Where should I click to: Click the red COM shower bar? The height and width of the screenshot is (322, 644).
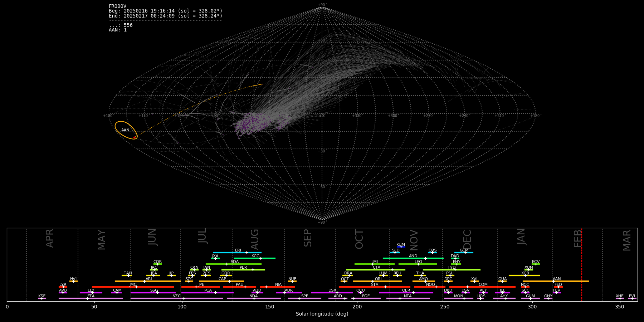coord(482,287)
